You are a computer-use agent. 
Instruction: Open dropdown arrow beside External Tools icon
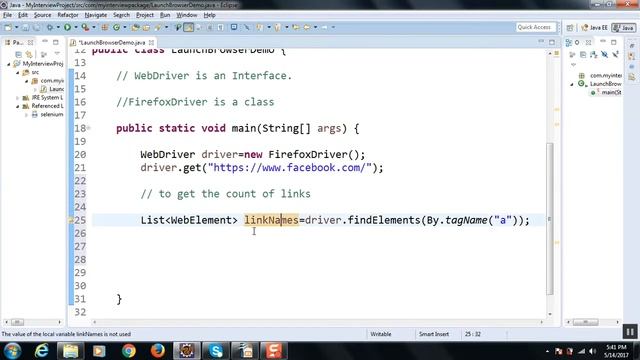point(93,27)
